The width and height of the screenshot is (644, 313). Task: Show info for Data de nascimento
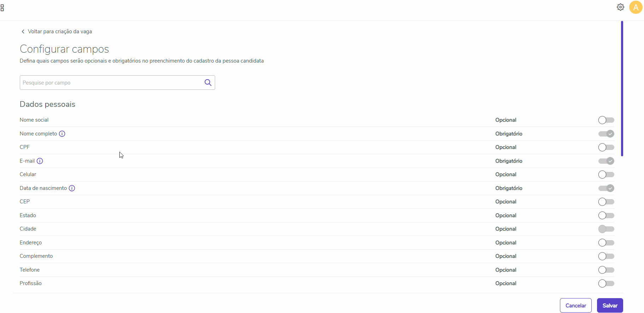72,188
